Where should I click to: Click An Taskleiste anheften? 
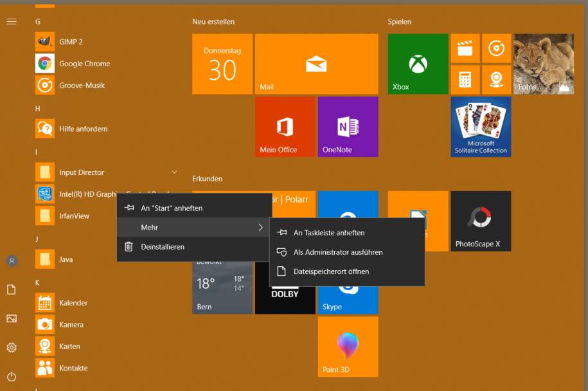(328, 233)
